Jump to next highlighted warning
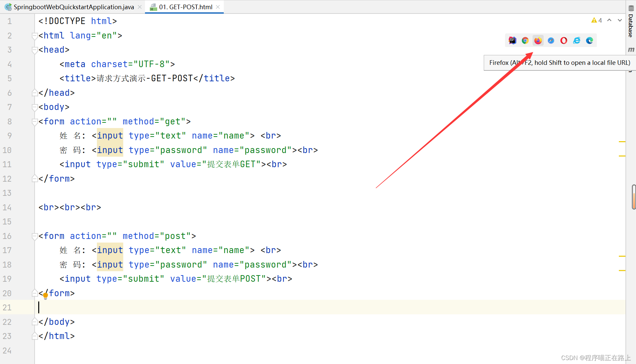This screenshot has width=636, height=364. [620, 20]
